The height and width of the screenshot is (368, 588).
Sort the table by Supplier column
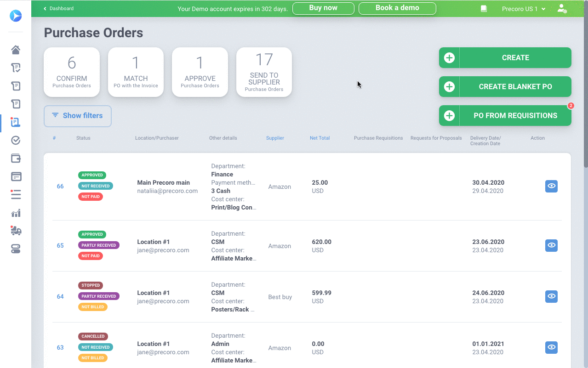tap(275, 138)
